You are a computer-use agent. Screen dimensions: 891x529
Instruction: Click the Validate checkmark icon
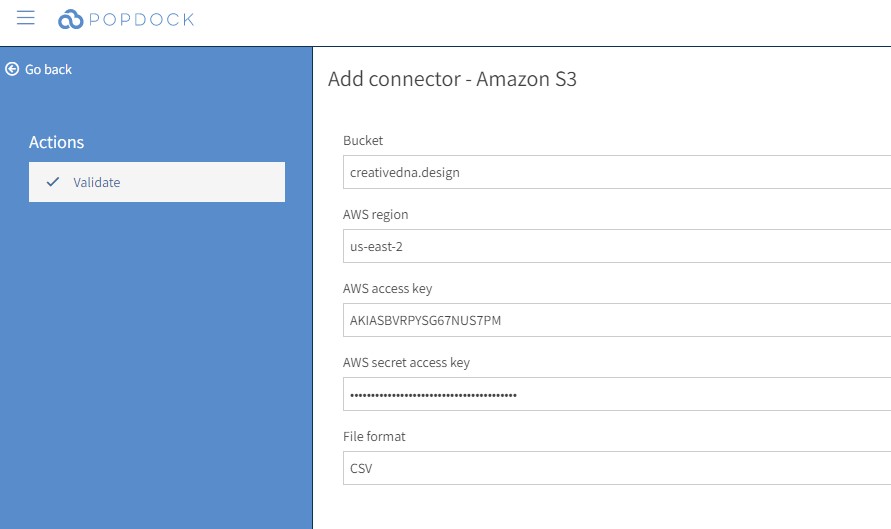tap(53, 182)
